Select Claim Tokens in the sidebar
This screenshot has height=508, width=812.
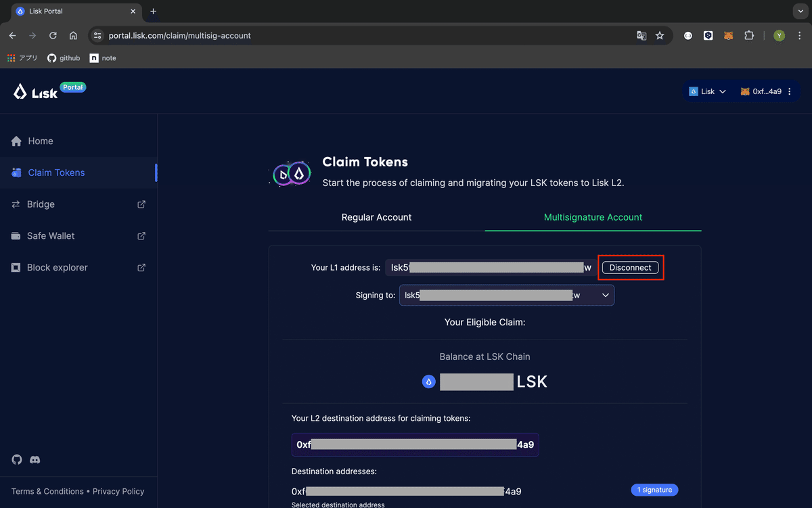click(78, 172)
